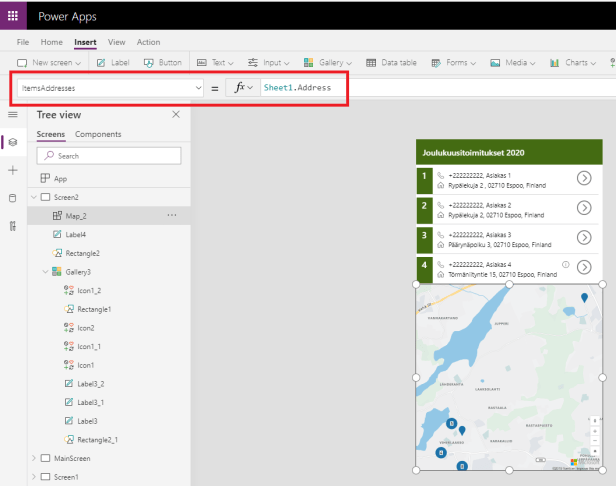
Task: Open the View menu tab
Action: point(116,42)
